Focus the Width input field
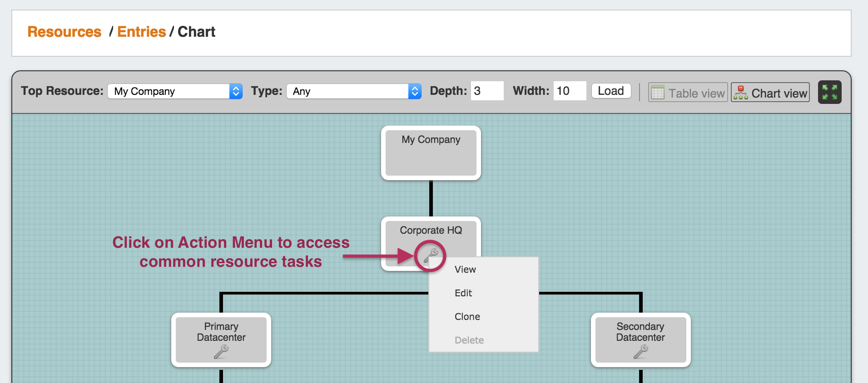 pyautogui.click(x=570, y=91)
